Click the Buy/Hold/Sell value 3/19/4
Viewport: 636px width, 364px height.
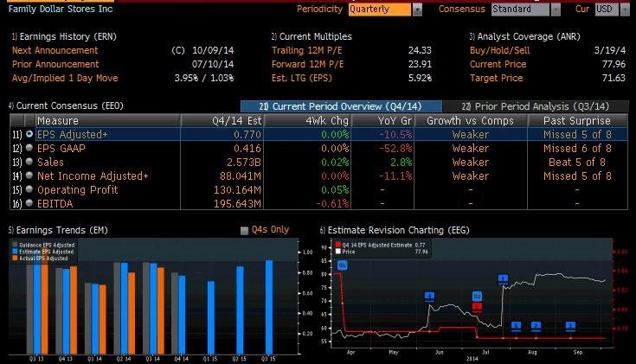tap(610, 50)
